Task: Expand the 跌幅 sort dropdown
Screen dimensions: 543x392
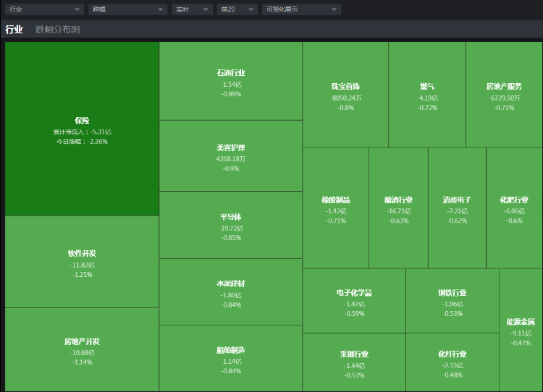Action: pos(127,9)
